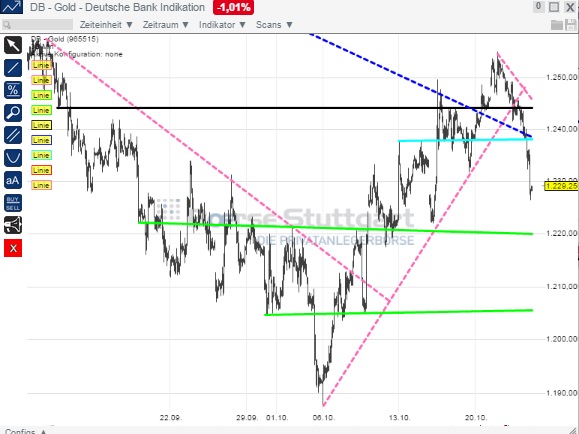Click the search input field

[x=37, y=25]
